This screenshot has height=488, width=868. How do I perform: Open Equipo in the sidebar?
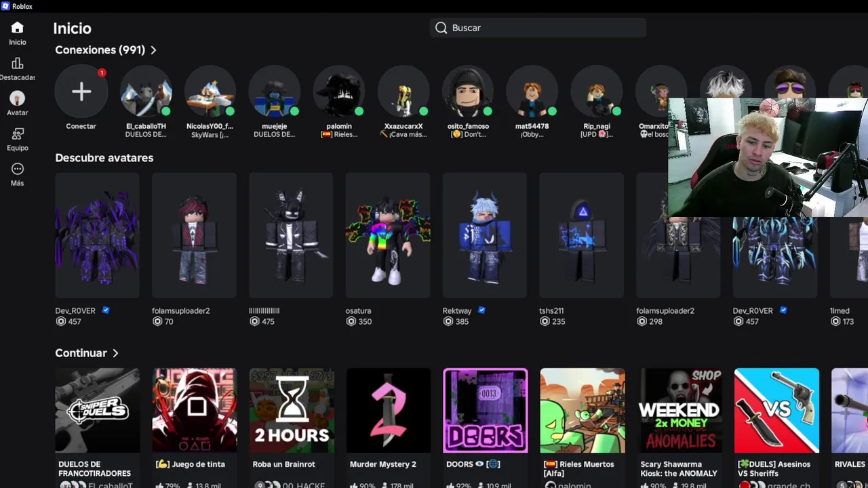coord(18,139)
